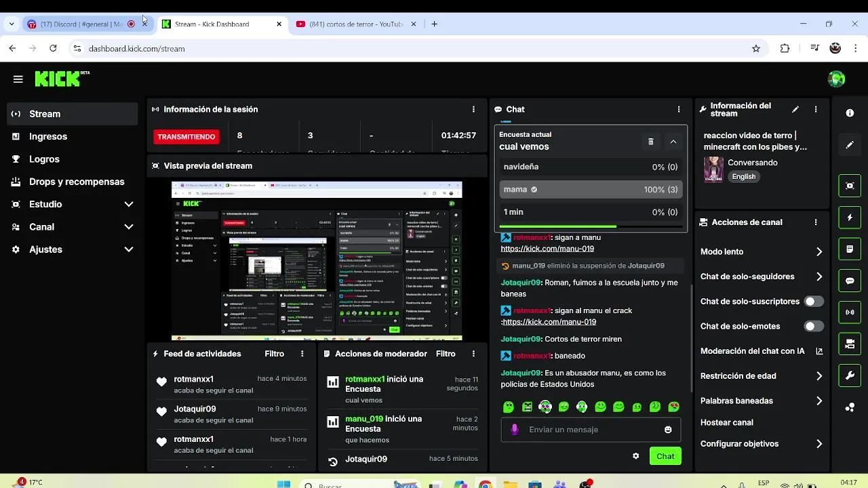Screen dimensions: 868x488
Task: Select poll option navideña
Action: [x=591, y=167]
